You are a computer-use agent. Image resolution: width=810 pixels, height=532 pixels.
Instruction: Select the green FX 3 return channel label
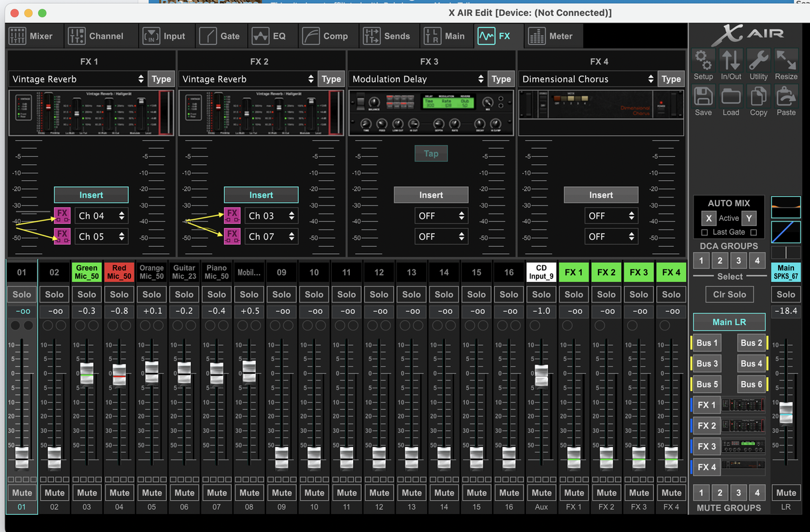638,272
